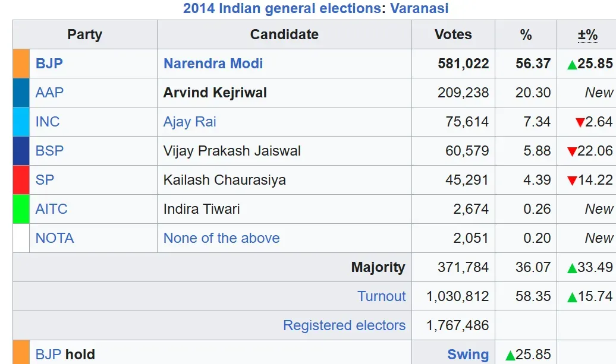Image resolution: width=616 pixels, height=364 pixels.
Task: Click the ±% column header abbreviation
Action: click(587, 34)
